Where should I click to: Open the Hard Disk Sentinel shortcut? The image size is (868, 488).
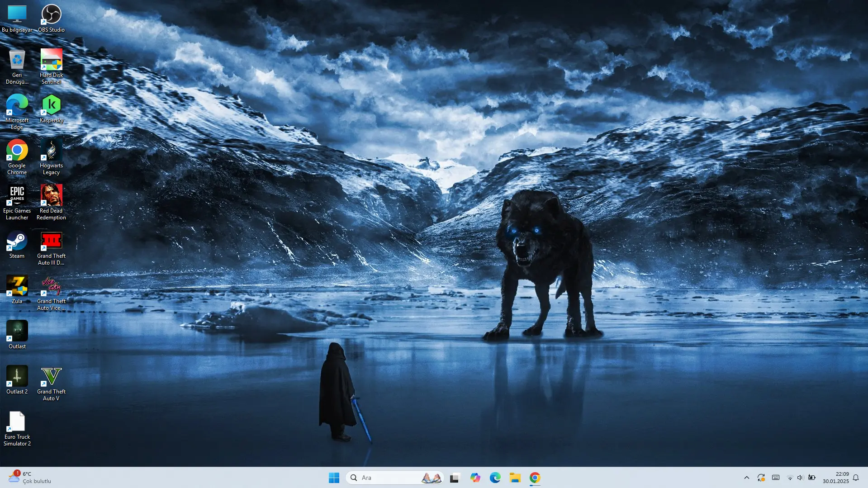pyautogui.click(x=51, y=67)
